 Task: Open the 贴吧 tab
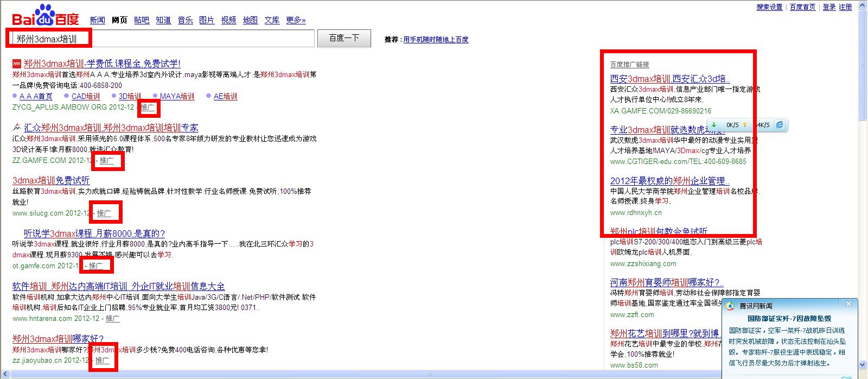(142, 20)
